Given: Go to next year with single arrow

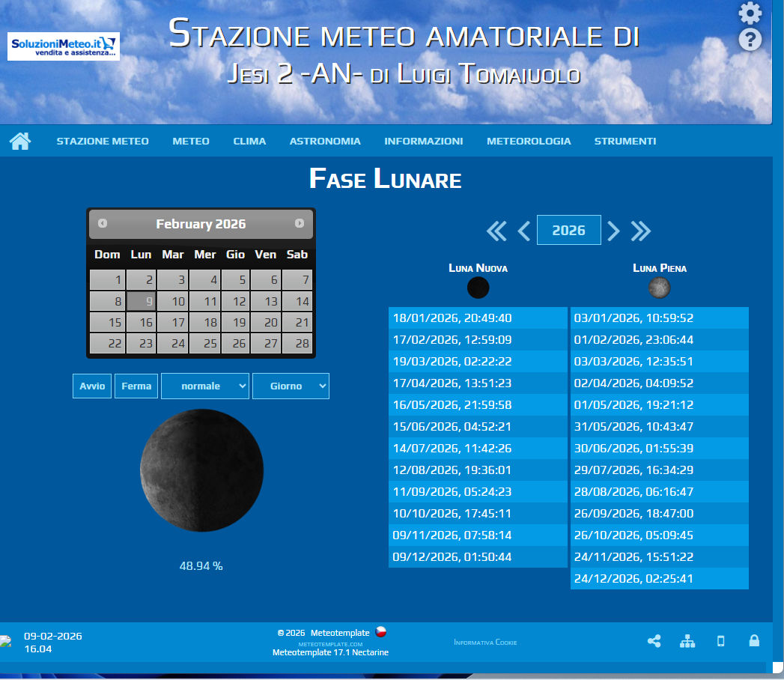Looking at the screenshot, I should click(x=613, y=231).
